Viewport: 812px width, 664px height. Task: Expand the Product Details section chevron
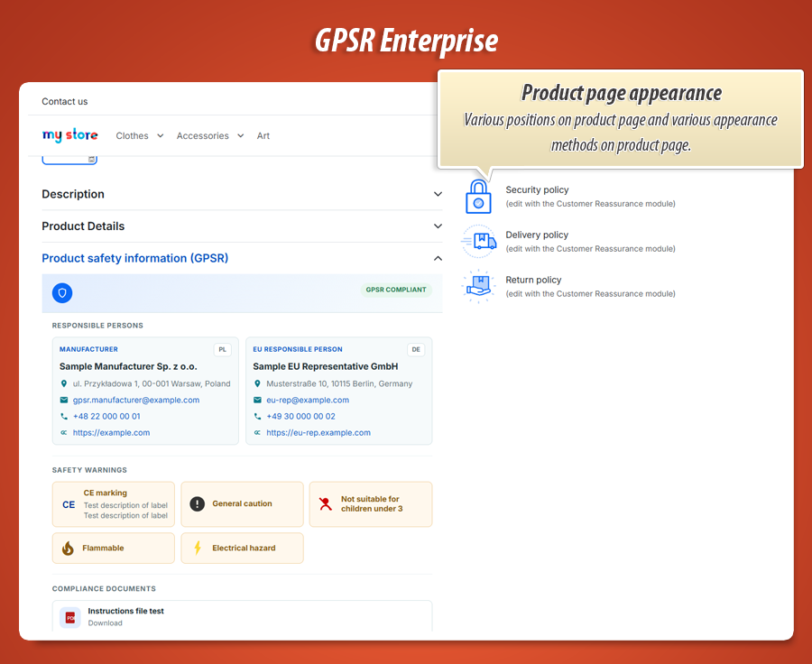(x=438, y=226)
